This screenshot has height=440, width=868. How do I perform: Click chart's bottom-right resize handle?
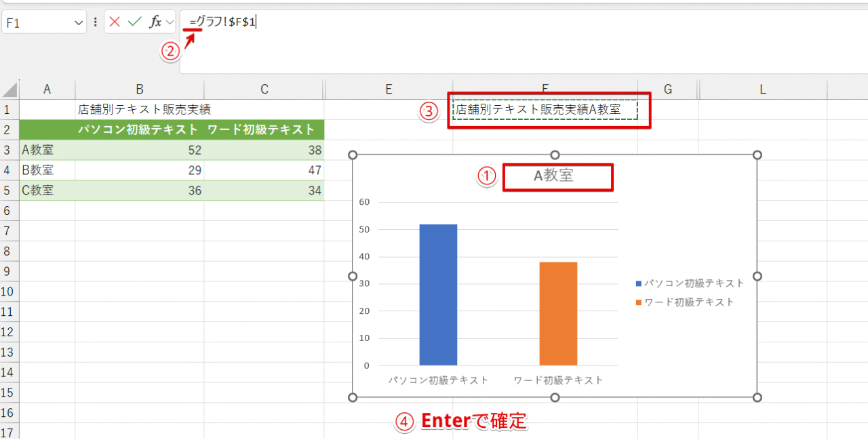click(757, 397)
